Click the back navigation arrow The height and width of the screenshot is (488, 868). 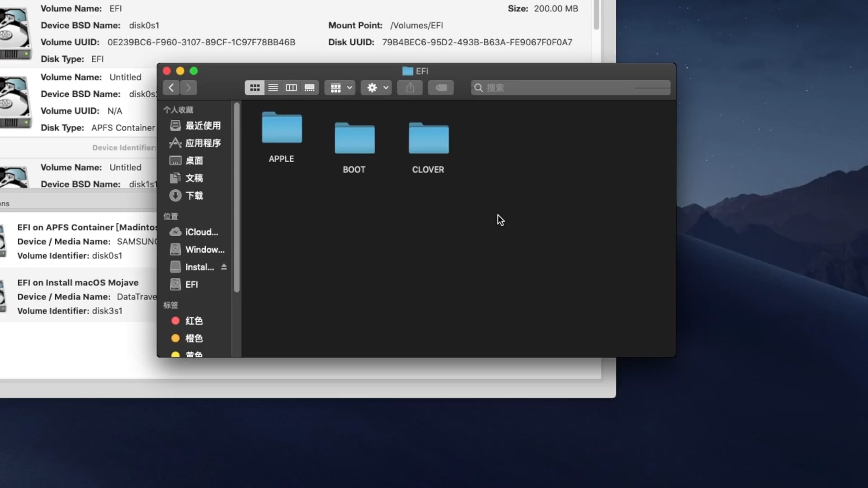click(x=170, y=87)
